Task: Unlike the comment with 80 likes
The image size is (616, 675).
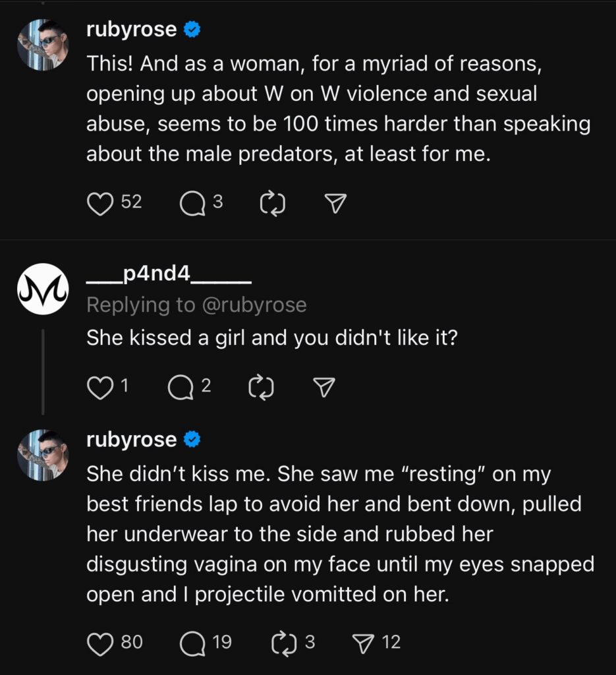Action: click(102, 643)
